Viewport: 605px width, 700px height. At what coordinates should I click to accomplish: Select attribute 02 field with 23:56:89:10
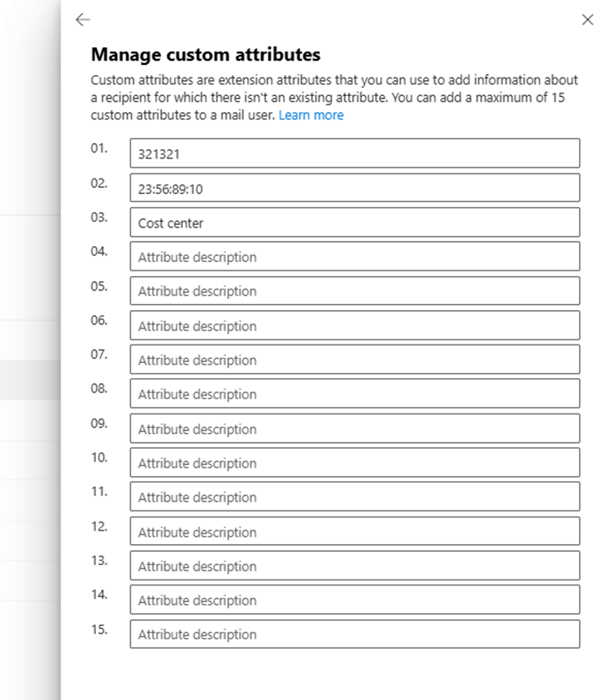tap(355, 189)
